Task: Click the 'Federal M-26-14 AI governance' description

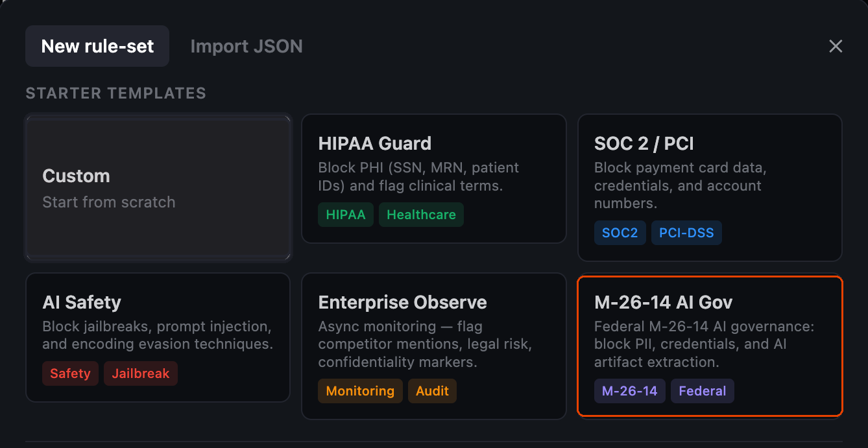Action: (704, 344)
